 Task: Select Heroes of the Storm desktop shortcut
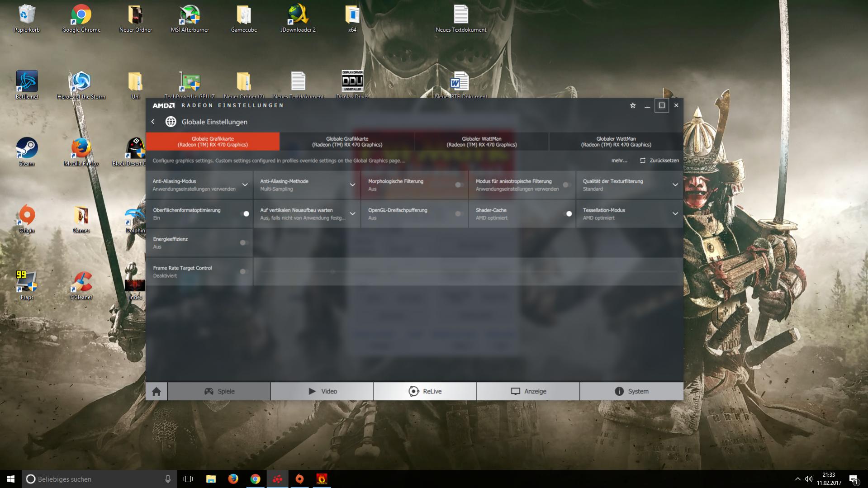pyautogui.click(x=81, y=85)
